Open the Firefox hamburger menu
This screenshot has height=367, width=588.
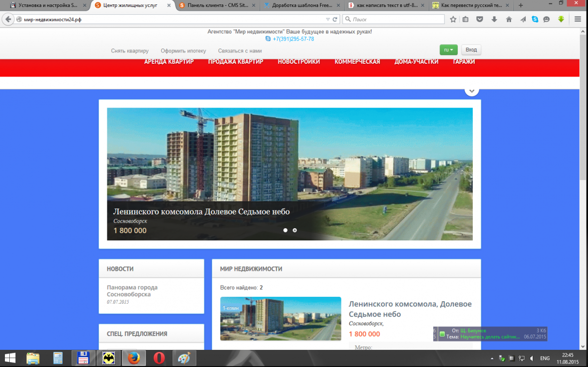tap(577, 20)
